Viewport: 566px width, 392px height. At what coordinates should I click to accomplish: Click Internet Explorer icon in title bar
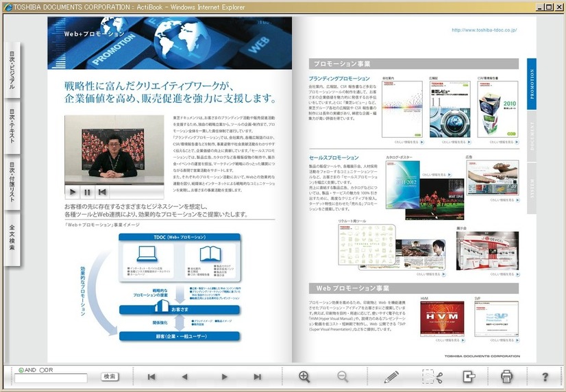tap(8, 7)
